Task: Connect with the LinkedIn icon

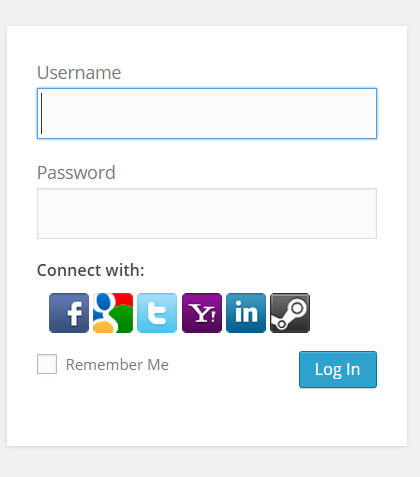Action: 246,313
